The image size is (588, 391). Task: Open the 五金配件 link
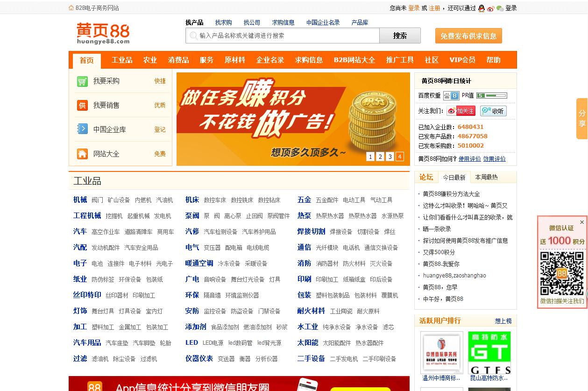point(327,200)
